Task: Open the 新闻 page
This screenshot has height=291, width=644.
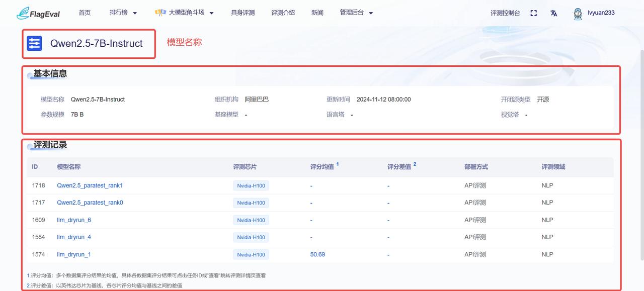Action: (x=317, y=13)
